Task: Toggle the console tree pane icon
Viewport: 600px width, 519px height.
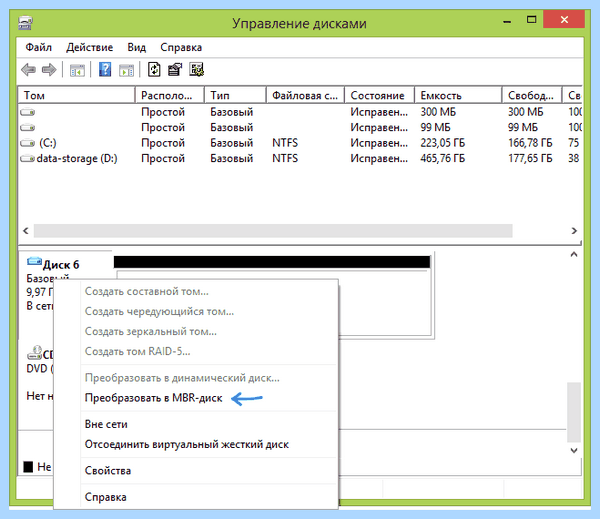Action: (x=77, y=70)
